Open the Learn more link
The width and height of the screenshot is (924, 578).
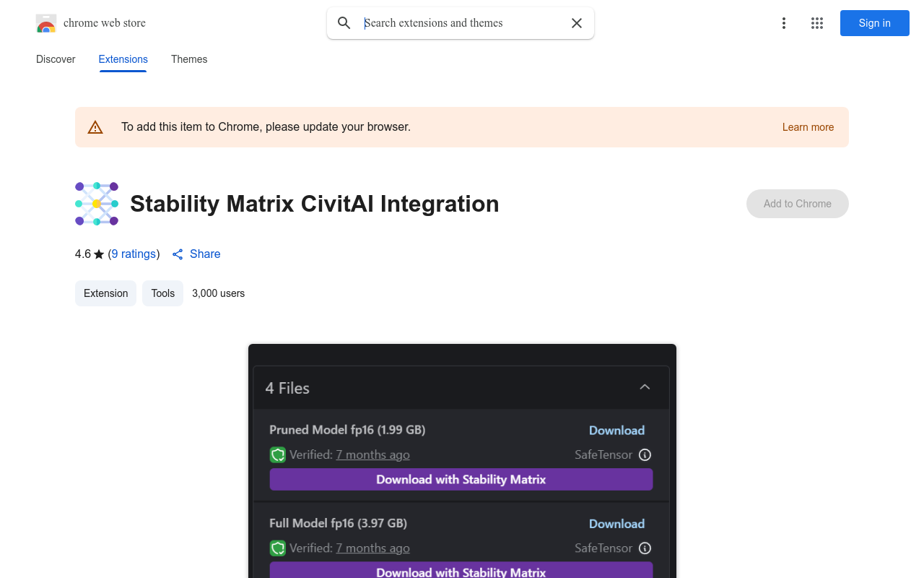pos(808,127)
